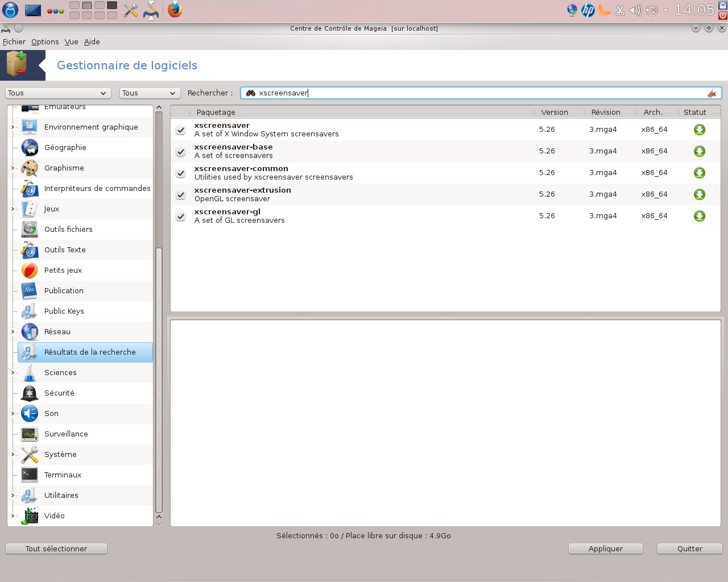Expand the Graphisme category
728x582 pixels.
13,168
